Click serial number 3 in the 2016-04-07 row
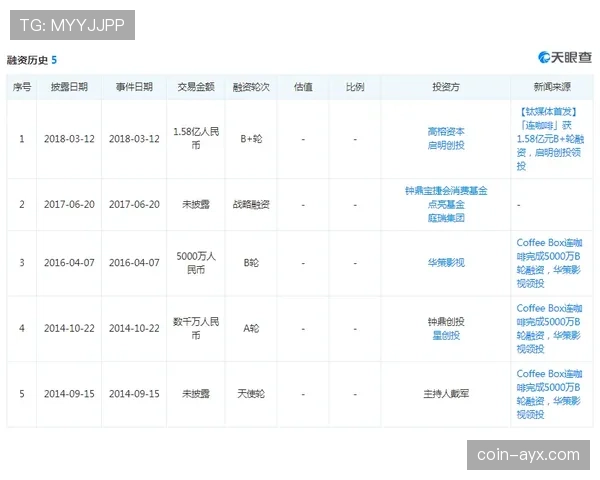This screenshot has height=480, width=600. (x=22, y=263)
